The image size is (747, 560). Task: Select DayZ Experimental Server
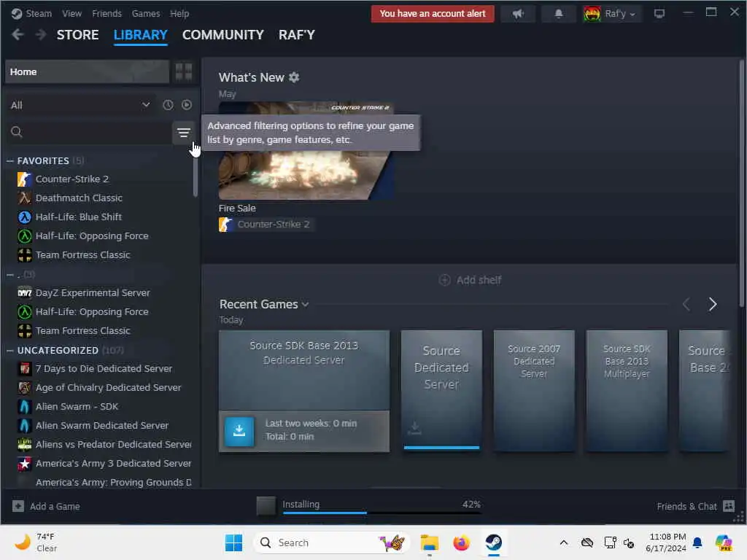coord(93,293)
